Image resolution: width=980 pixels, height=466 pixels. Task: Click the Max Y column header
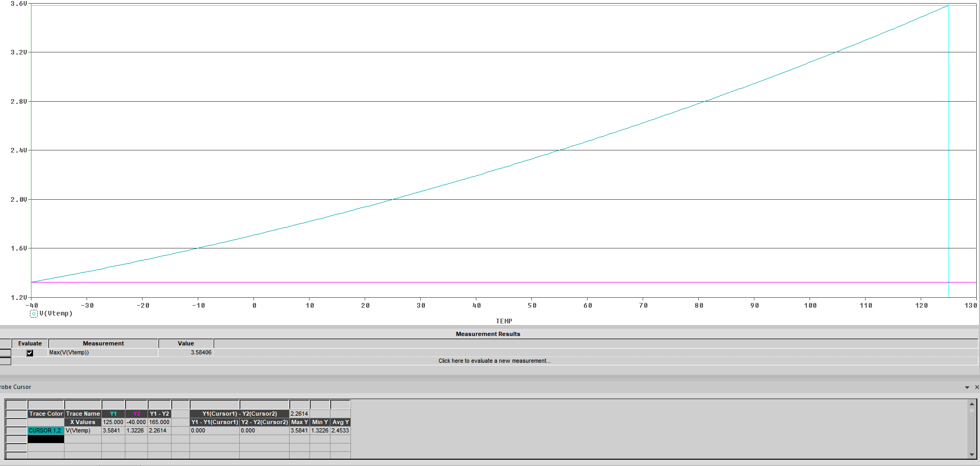pyautogui.click(x=299, y=422)
